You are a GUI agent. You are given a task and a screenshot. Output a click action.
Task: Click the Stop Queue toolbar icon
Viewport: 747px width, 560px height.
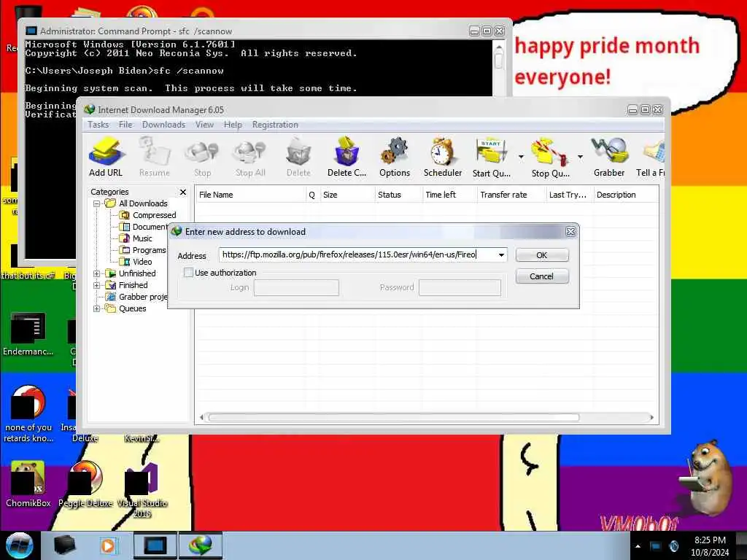tap(550, 157)
